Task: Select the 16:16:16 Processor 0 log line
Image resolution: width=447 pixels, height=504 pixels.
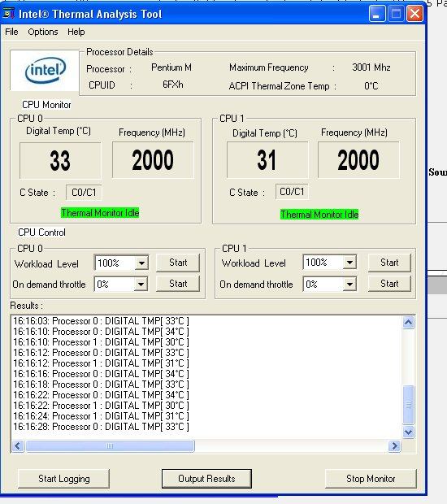Action: [x=101, y=374]
